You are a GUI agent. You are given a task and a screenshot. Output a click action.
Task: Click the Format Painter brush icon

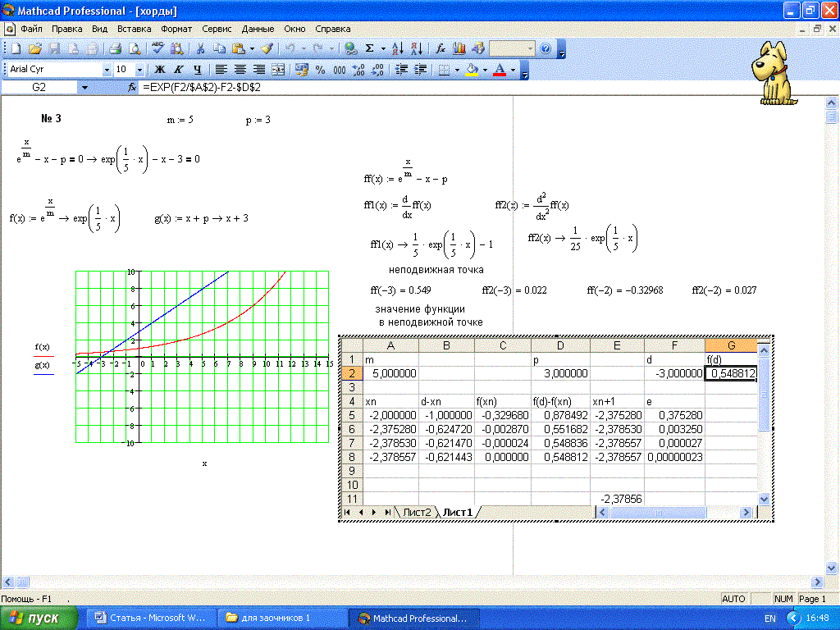coord(267,48)
